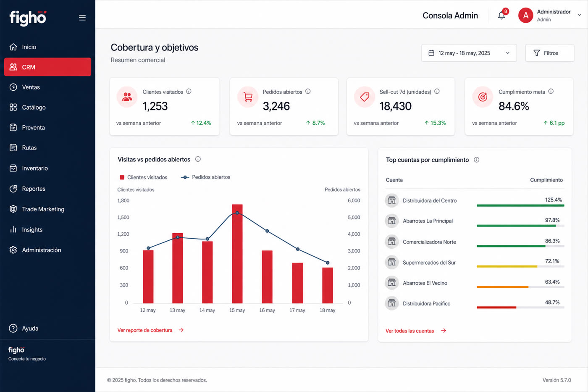Show info for Clientes visitados card
This screenshot has width=588, height=392.
189,91
